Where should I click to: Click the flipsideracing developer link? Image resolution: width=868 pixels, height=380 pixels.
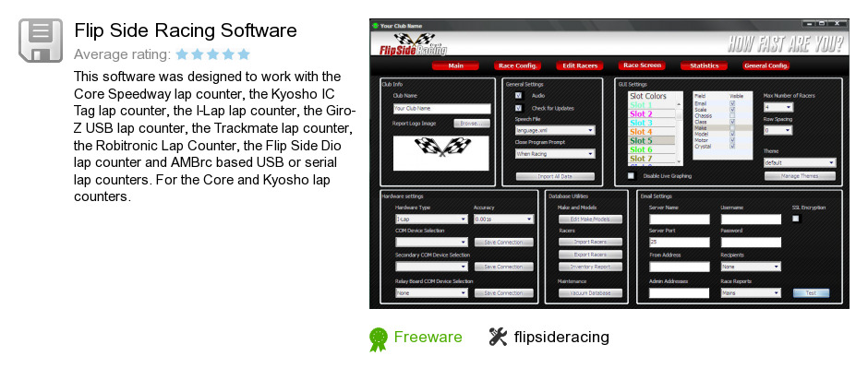[x=561, y=337]
